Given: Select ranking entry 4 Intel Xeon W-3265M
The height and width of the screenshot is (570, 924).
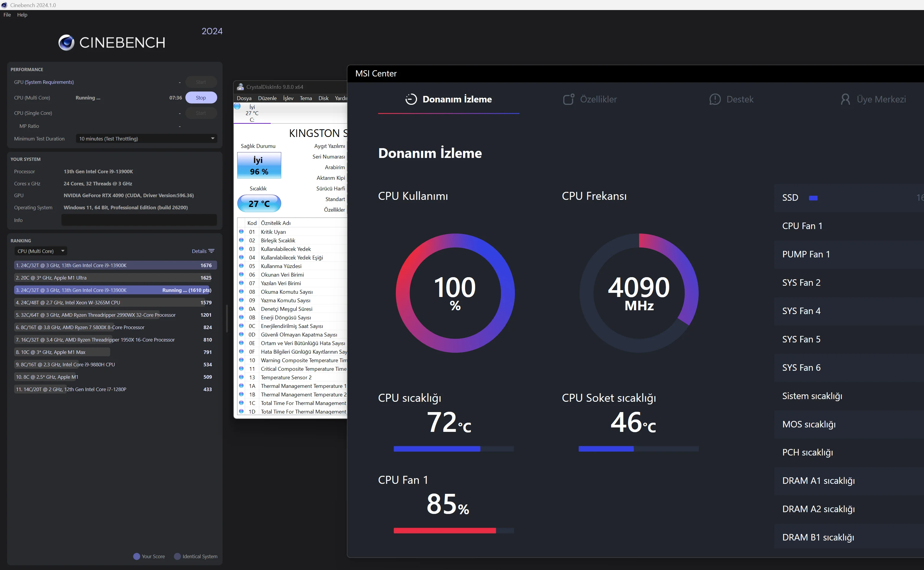Looking at the screenshot, I should [x=116, y=303].
